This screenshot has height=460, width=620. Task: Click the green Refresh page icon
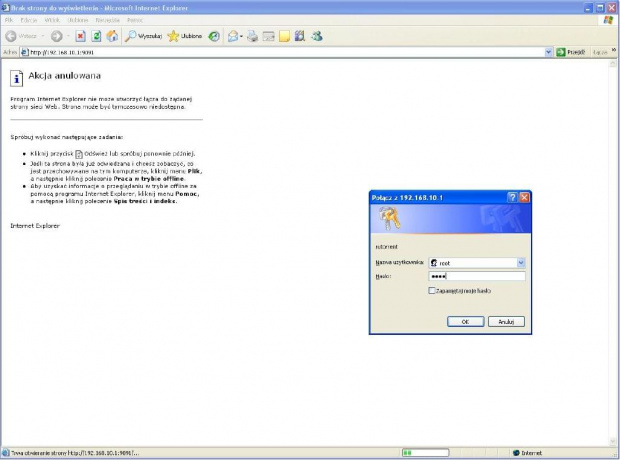(x=96, y=36)
